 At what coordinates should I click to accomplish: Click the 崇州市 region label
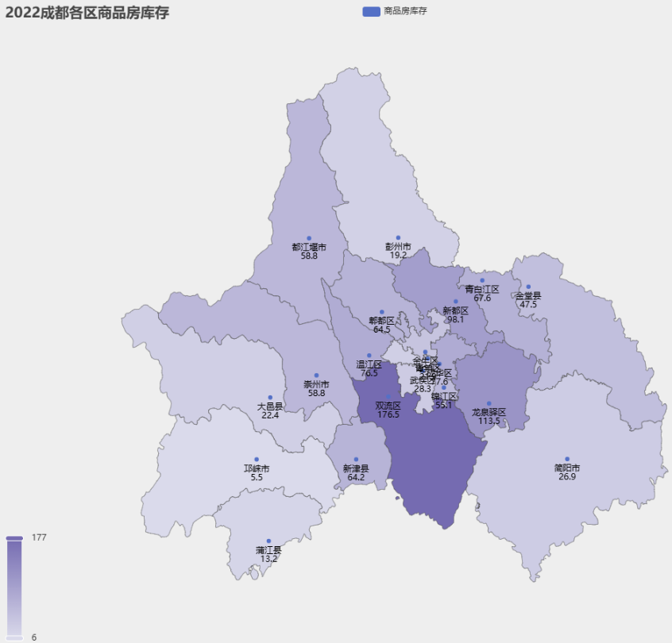coord(316,385)
